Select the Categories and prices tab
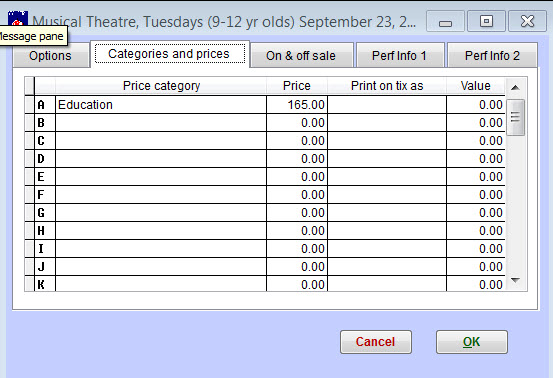This screenshot has width=553, height=378. pyautogui.click(x=169, y=54)
